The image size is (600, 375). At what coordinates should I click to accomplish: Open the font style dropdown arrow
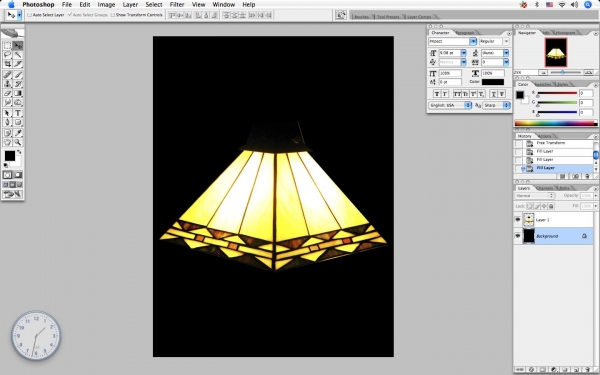click(506, 41)
